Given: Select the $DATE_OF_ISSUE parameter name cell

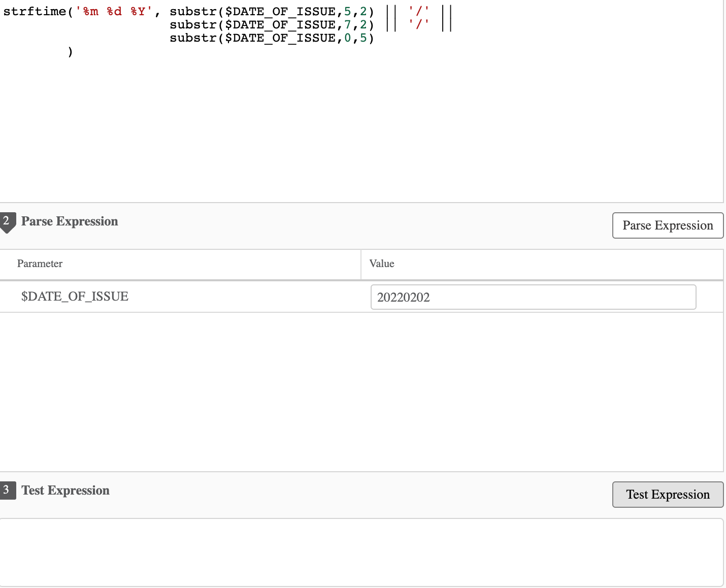Looking at the screenshot, I should coord(75,297).
